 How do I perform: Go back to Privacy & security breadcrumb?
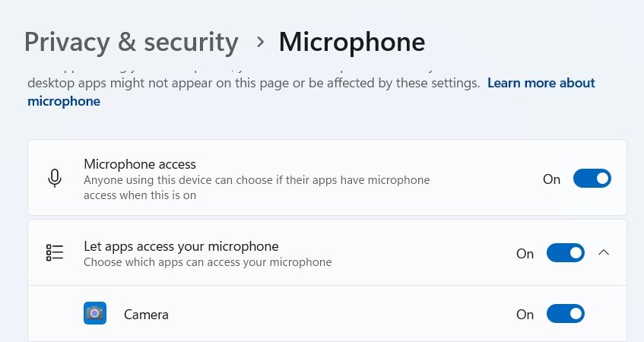point(132,43)
